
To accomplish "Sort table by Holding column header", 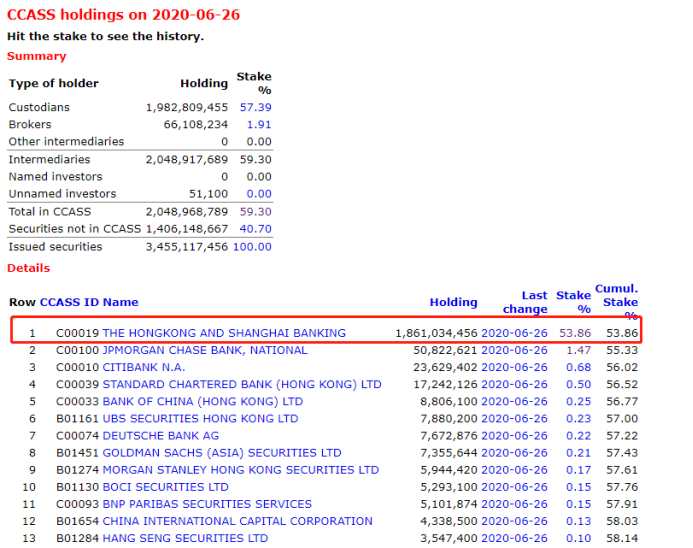I will (453, 302).
